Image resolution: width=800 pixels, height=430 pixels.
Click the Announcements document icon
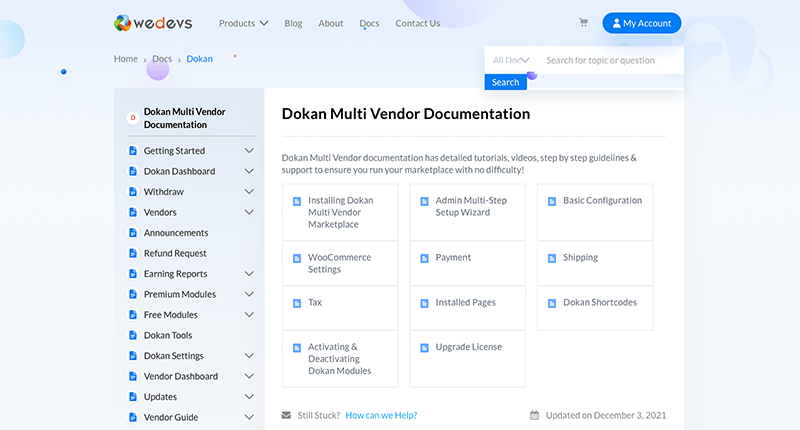133,233
